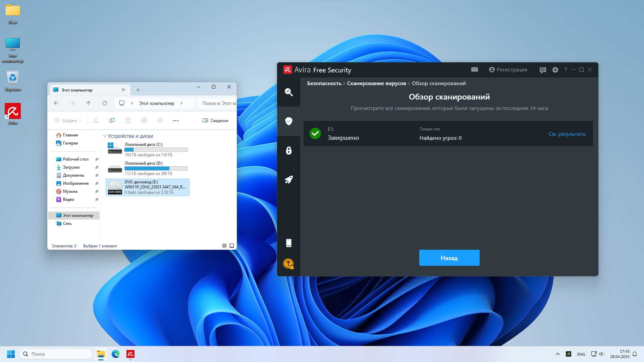Open the Avira mail messages icon

[474, 69]
